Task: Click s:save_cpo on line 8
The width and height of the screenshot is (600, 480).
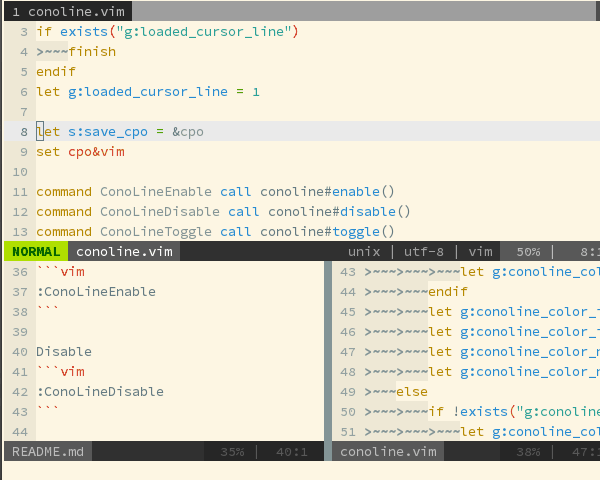Action: [x=108, y=132]
